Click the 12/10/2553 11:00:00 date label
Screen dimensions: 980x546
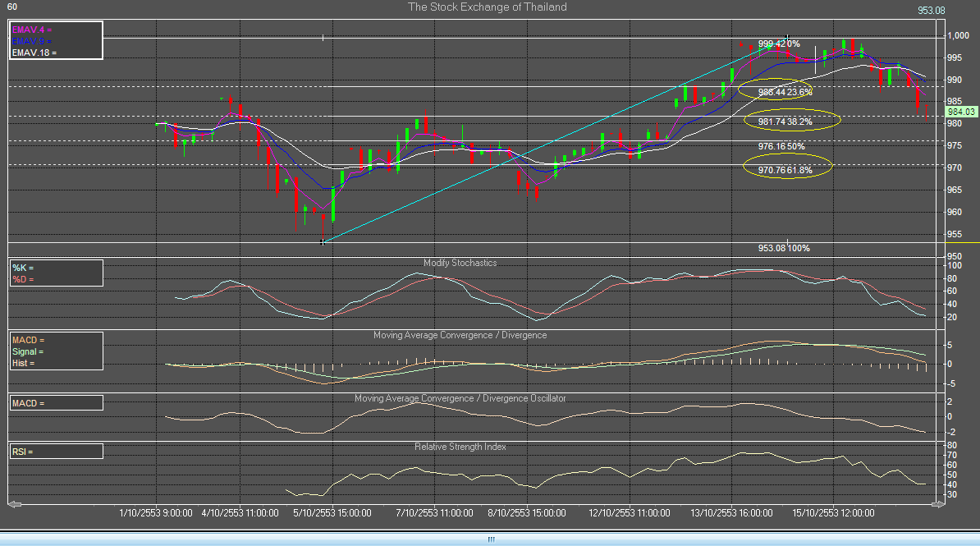click(x=630, y=513)
